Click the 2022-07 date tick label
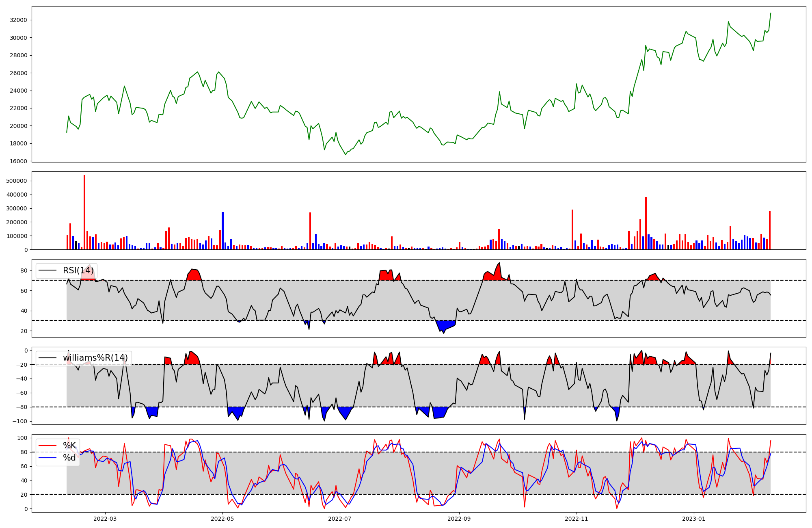The width and height of the screenshot is (812, 528). pos(339,519)
